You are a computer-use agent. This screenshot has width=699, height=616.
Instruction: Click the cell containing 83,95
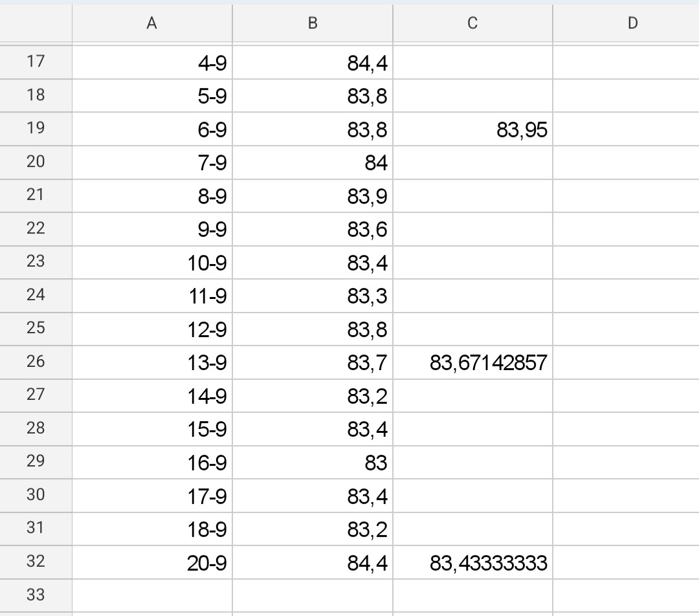tap(472, 129)
